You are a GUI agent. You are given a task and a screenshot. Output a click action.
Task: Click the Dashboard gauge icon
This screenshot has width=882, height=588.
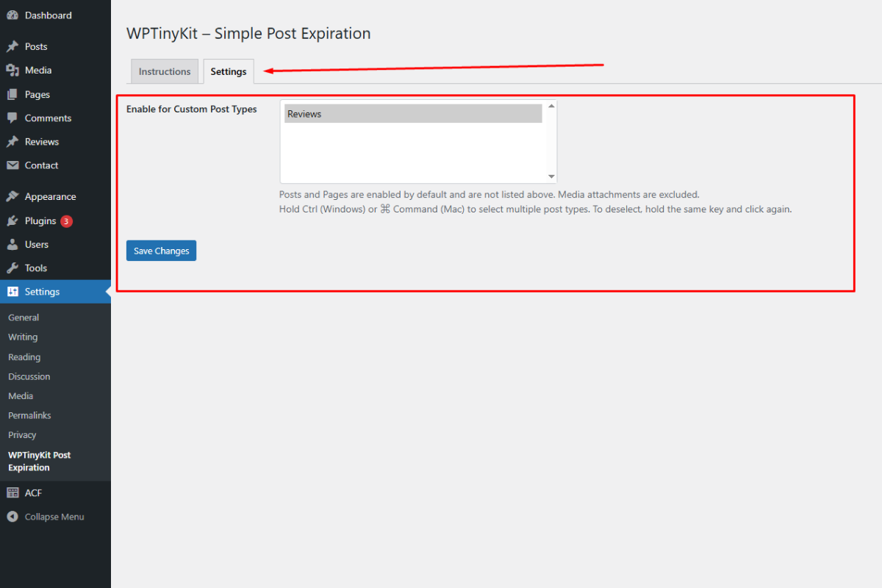12,15
